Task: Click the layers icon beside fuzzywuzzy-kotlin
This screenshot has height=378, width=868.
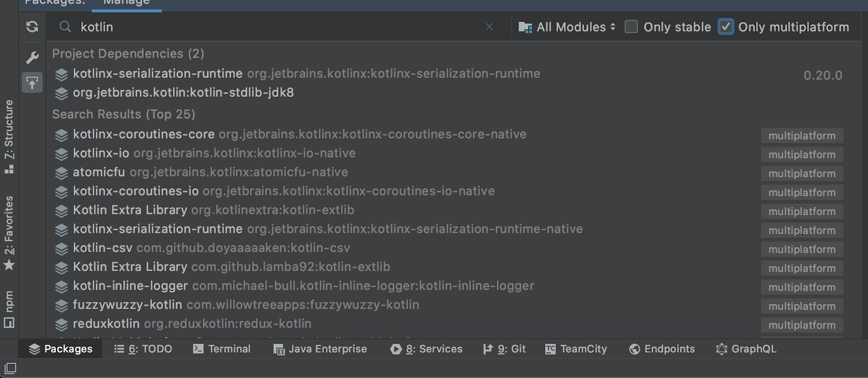Action: point(61,306)
